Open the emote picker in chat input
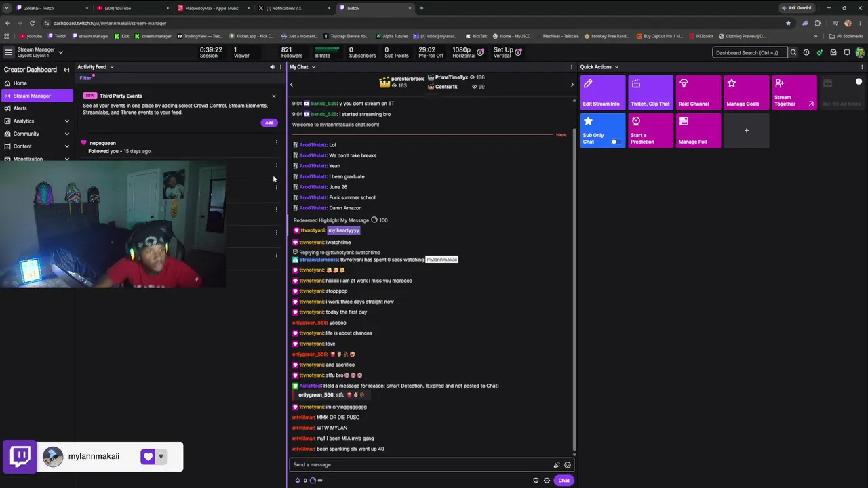The height and width of the screenshot is (488, 868). click(568, 465)
